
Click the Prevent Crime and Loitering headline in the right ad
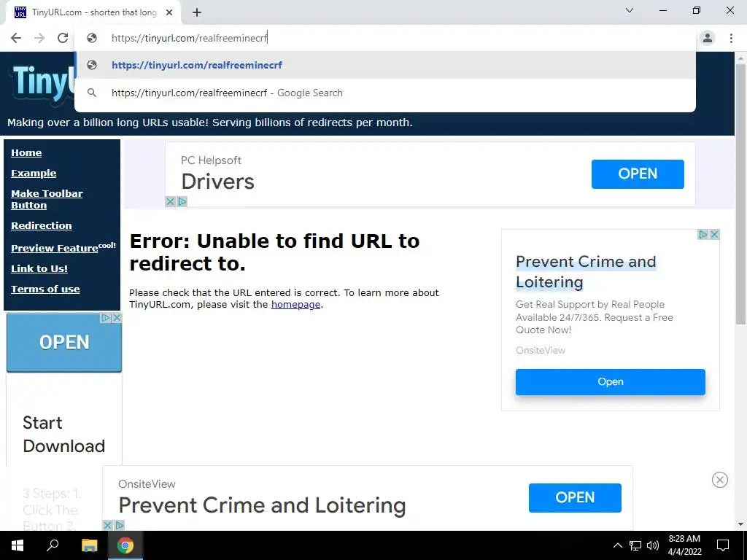586,272
